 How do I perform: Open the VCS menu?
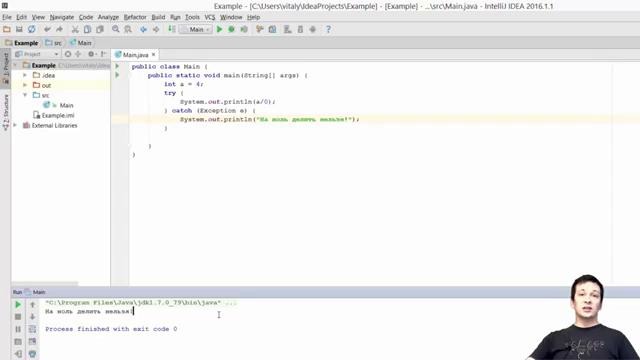tap(210, 17)
